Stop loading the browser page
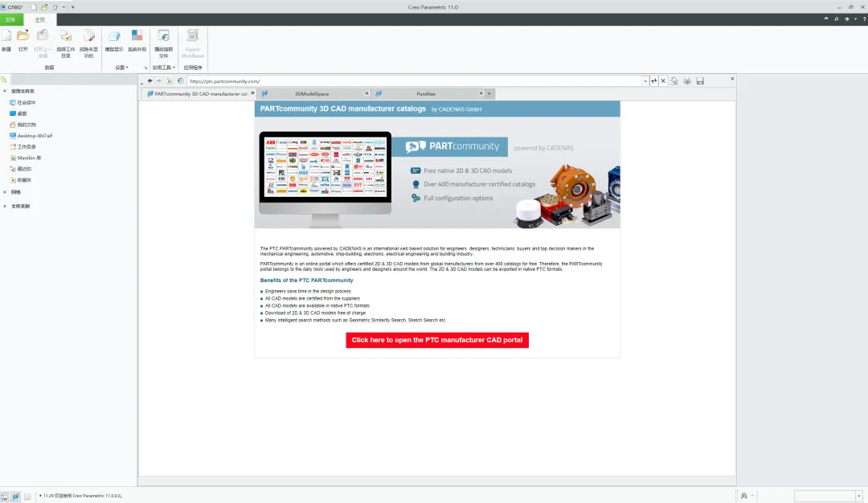Viewport: 868px width, 503px height. 662,81
